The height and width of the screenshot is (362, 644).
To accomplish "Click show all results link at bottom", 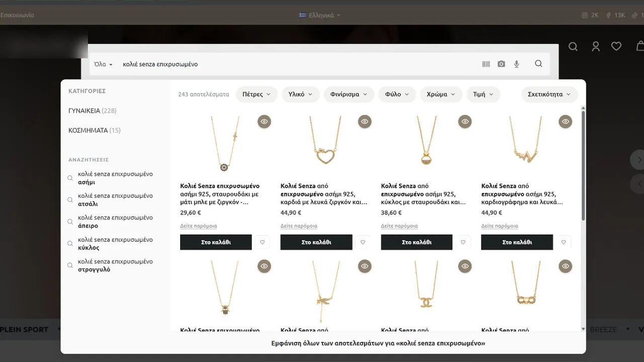I will coord(377,343).
